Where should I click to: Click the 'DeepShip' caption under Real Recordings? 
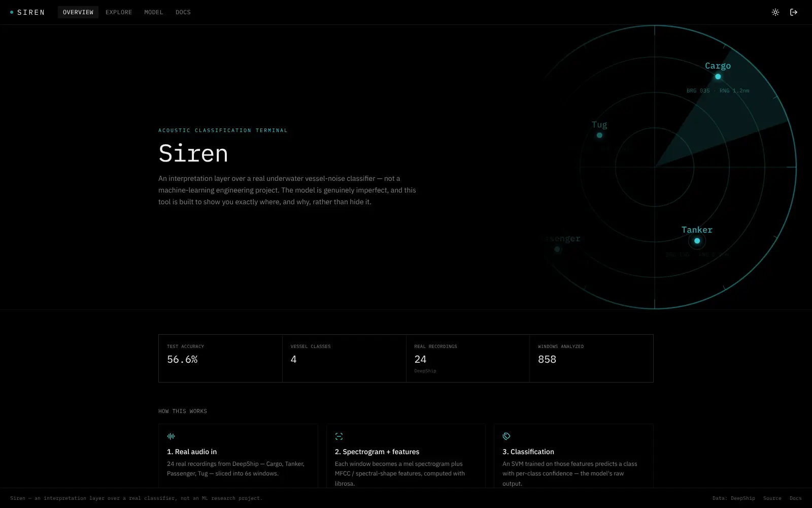[425, 371]
